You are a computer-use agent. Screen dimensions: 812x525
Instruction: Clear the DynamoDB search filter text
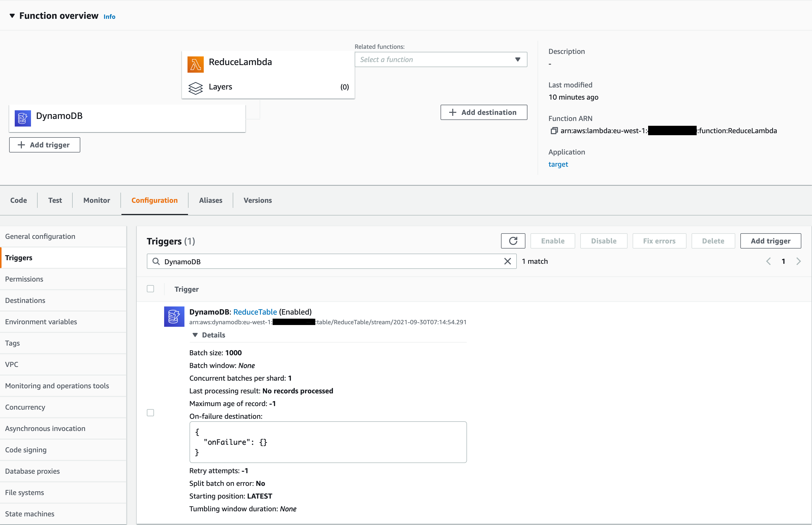click(x=507, y=261)
